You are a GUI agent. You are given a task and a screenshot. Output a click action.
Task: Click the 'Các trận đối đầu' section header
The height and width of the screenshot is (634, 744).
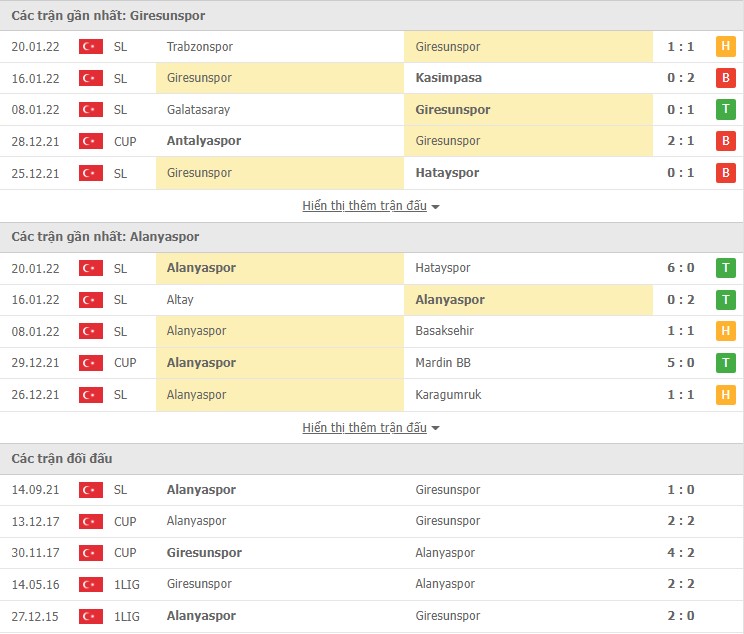pyautogui.click(x=62, y=459)
